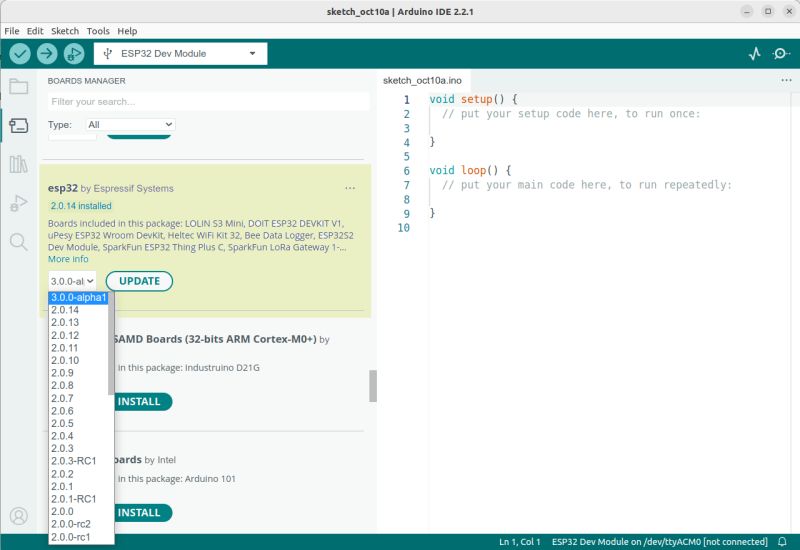This screenshot has height=550, width=800.
Task: Select version 2.0.7
Action: [x=78, y=398]
